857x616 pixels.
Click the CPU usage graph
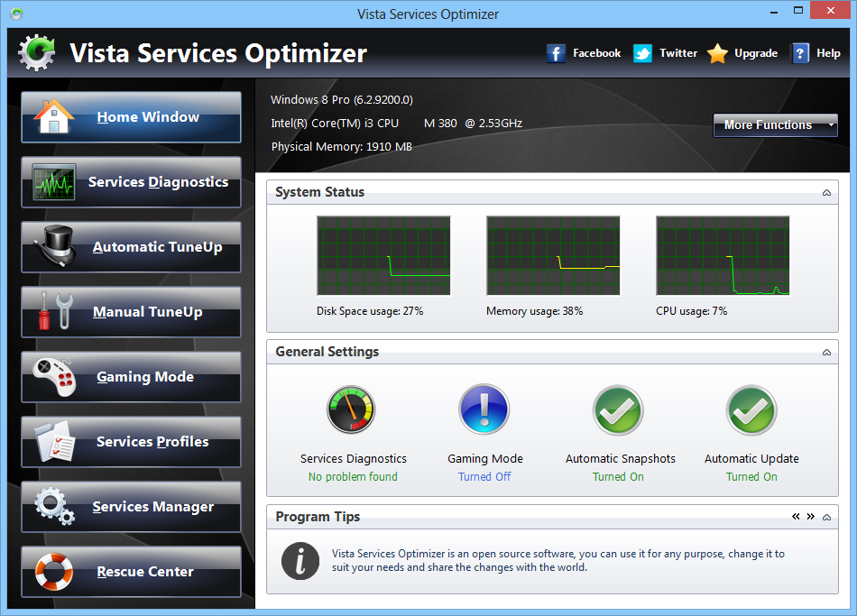pos(723,256)
